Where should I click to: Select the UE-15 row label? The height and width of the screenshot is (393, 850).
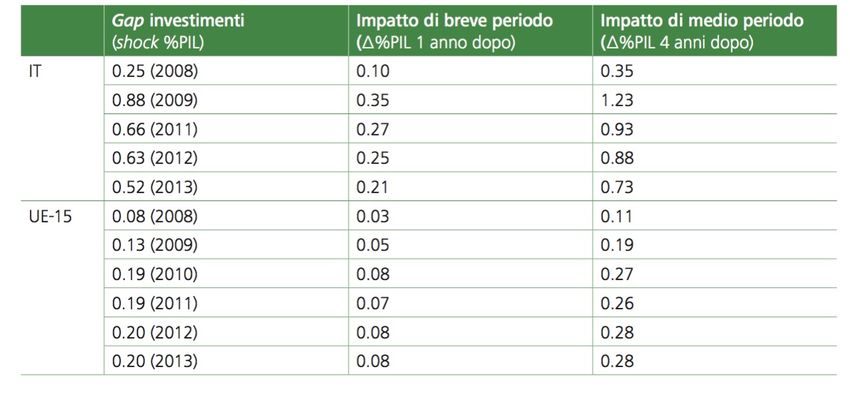pos(50,216)
